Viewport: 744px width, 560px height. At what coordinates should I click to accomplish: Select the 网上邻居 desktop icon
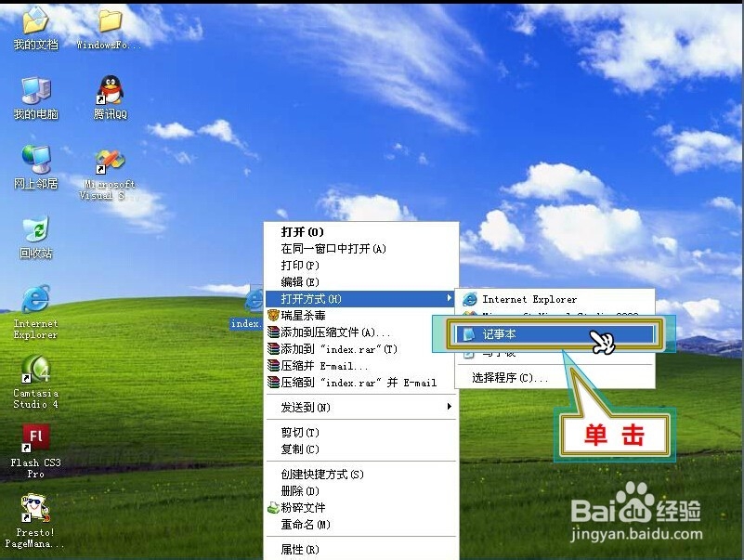click(x=35, y=167)
